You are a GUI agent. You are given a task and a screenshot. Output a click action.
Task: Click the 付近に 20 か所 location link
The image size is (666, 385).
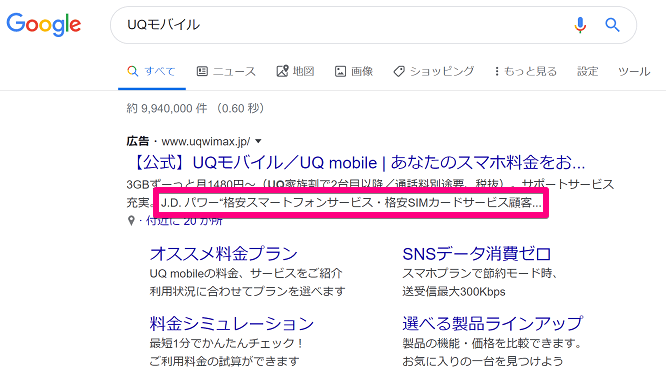pos(184,221)
